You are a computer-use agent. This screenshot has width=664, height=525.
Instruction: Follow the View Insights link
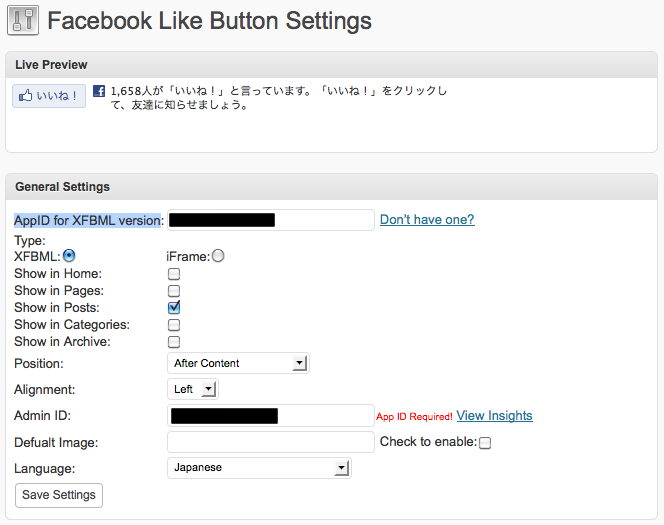click(x=494, y=415)
